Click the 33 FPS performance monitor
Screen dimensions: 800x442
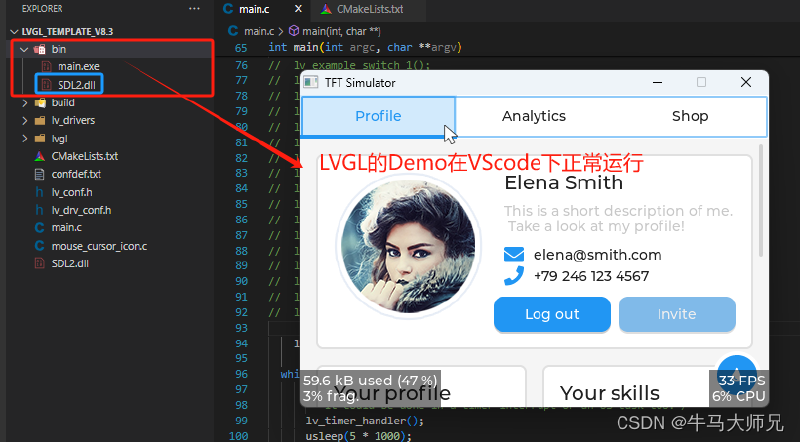(x=739, y=388)
